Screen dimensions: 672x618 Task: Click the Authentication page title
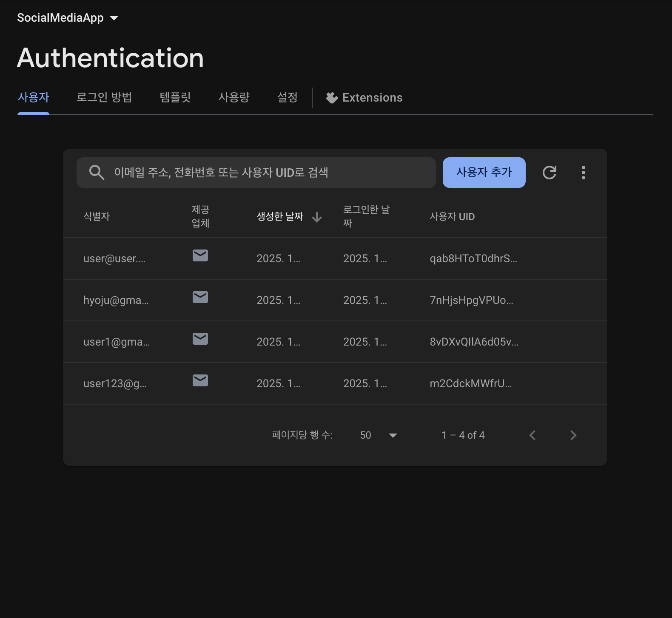click(111, 58)
